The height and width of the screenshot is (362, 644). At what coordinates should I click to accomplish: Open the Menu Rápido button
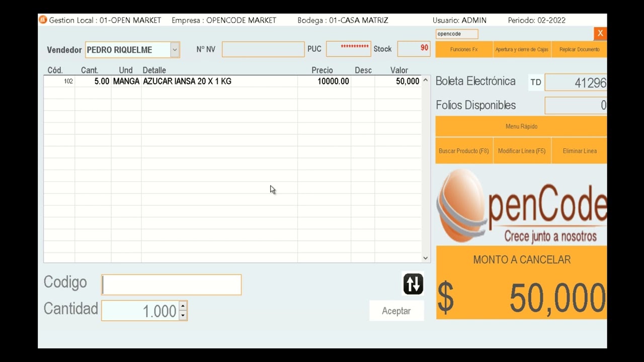click(521, 126)
